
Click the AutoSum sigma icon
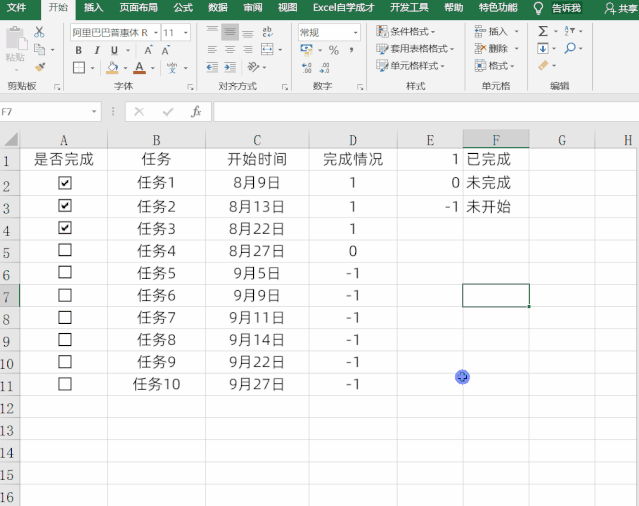[543, 31]
